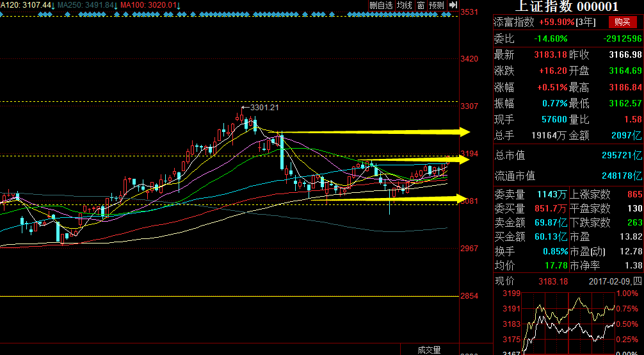
Task: Click the 流通市值 value 248178亿
Action: point(622,176)
